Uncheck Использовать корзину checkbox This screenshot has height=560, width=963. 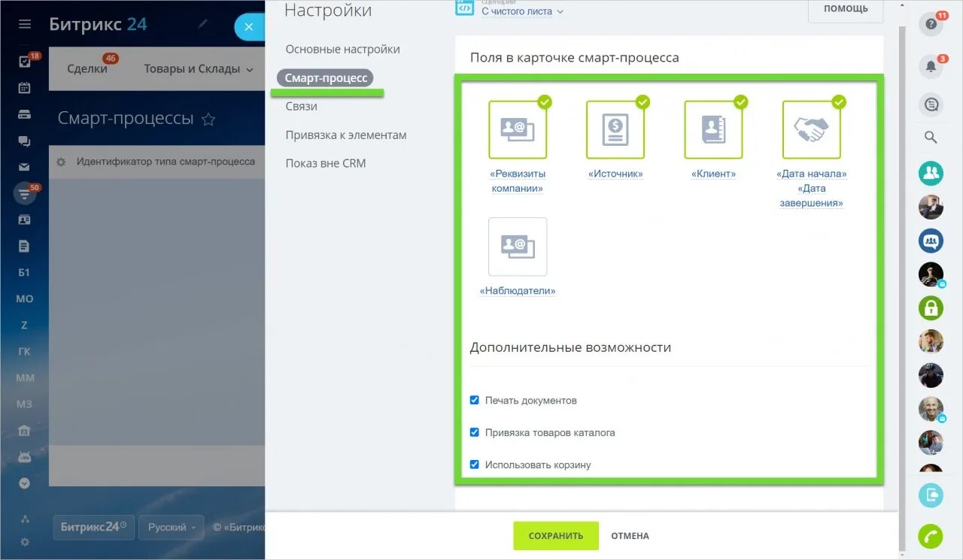474,465
